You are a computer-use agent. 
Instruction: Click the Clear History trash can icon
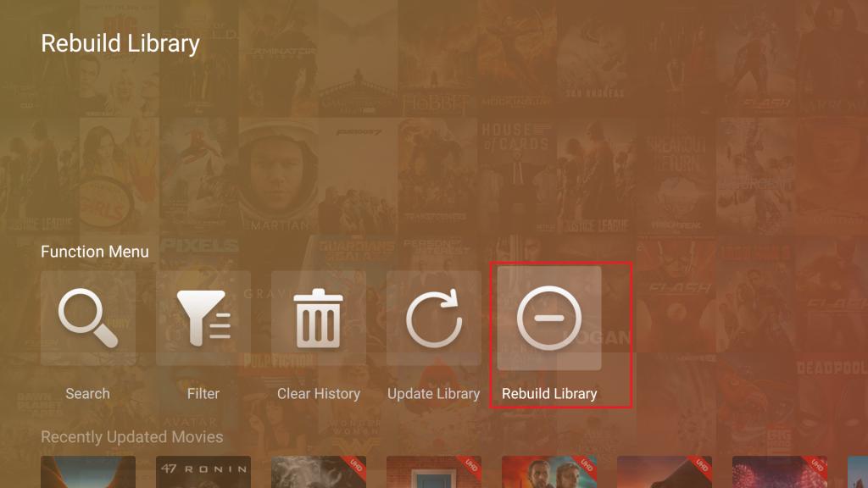point(319,319)
